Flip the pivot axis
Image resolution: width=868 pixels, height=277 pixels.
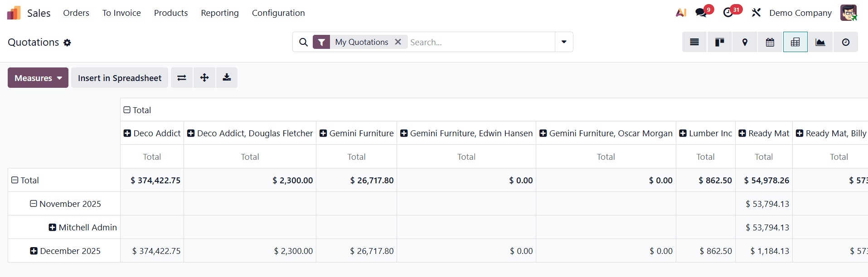pos(182,78)
